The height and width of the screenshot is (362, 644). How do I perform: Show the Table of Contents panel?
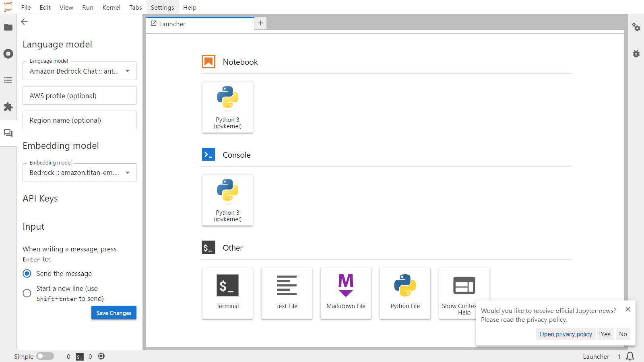8,80
